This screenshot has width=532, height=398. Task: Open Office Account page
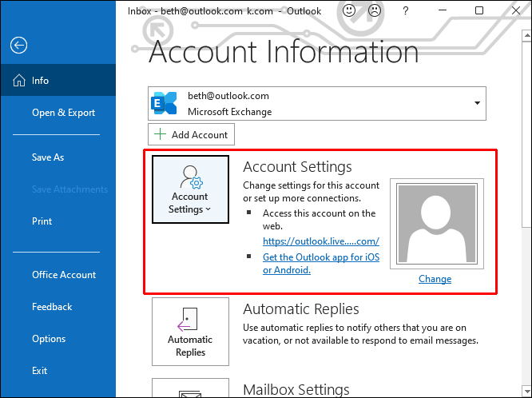pos(64,275)
